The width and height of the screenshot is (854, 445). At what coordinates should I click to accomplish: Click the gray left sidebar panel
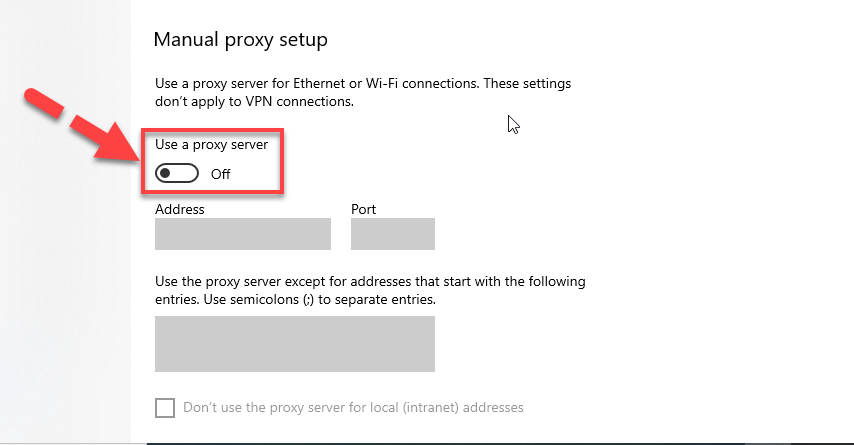pos(65,222)
